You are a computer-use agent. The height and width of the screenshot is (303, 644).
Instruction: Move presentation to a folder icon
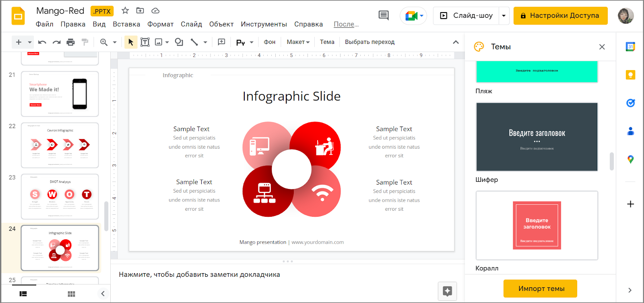[140, 10]
